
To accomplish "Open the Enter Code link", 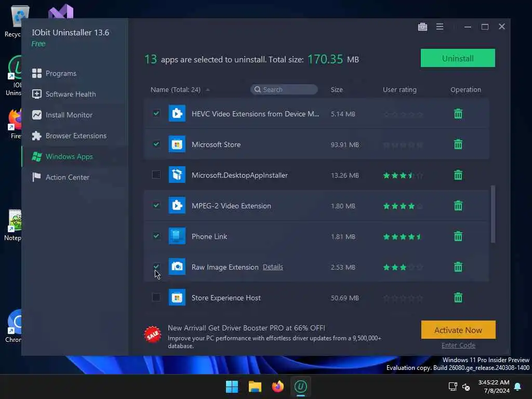I will coord(458,345).
